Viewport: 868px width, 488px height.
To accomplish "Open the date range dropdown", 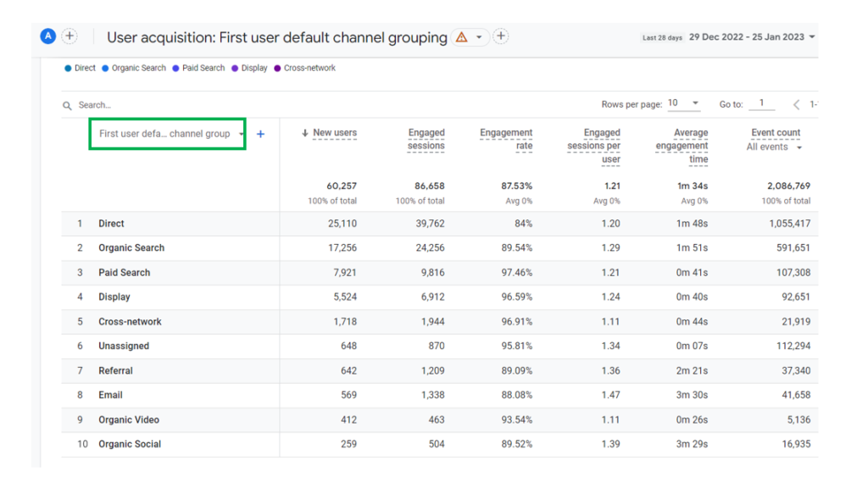I will tap(812, 37).
